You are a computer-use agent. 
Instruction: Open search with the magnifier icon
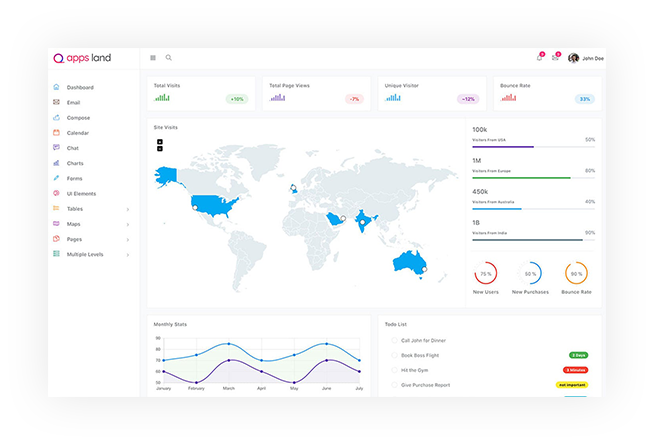(x=169, y=58)
